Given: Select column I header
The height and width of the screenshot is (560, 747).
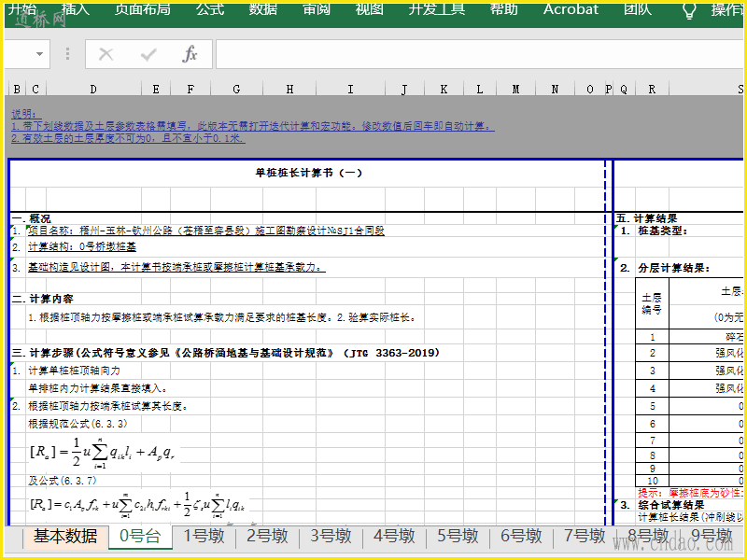Looking at the screenshot, I should pyautogui.click(x=351, y=89).
